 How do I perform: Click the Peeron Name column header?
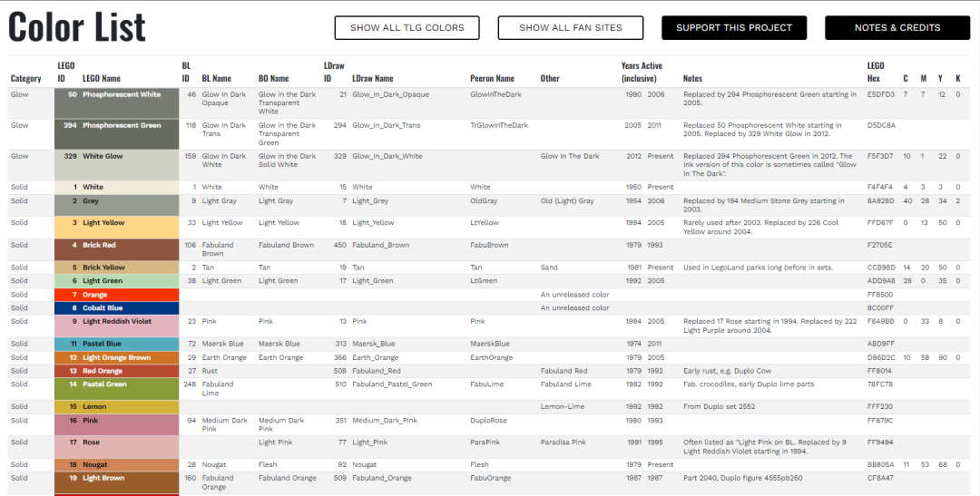[x=493, y=79]
